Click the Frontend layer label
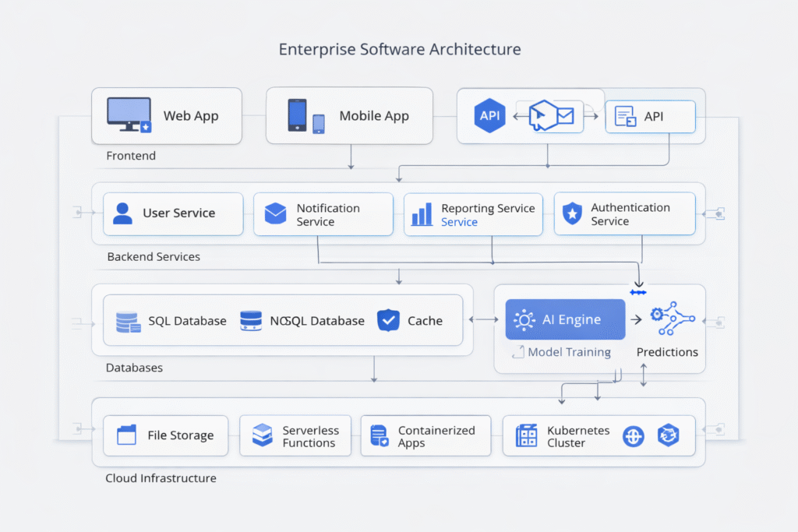The height and width of the screenshot is (532, 798). coord(131,156)
